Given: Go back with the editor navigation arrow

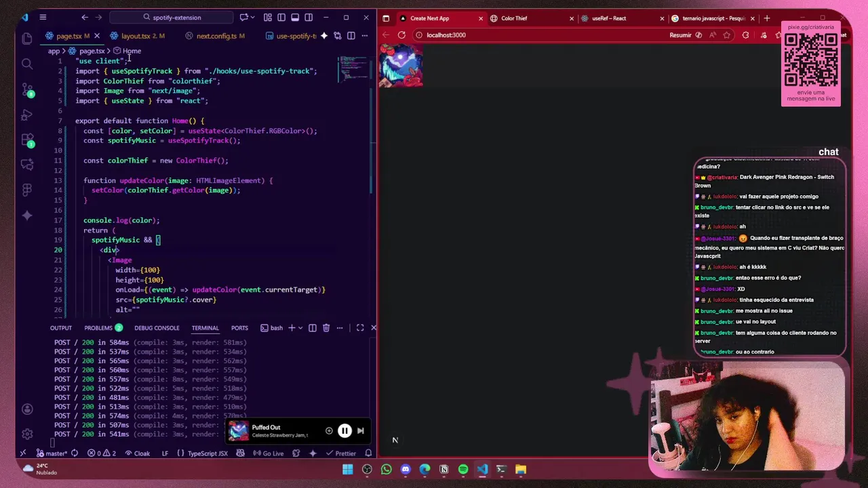Looking at the screenshot, I should (x=85, y=18).
